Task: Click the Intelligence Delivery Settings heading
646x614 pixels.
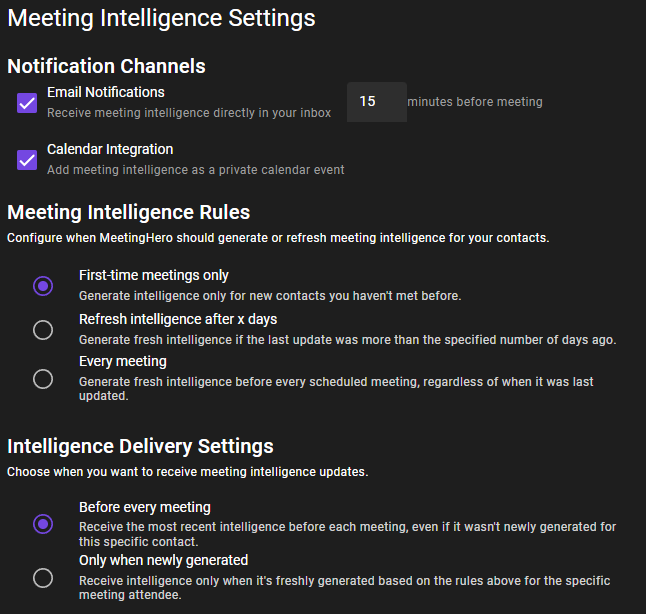Action: (x=140, y=447)
